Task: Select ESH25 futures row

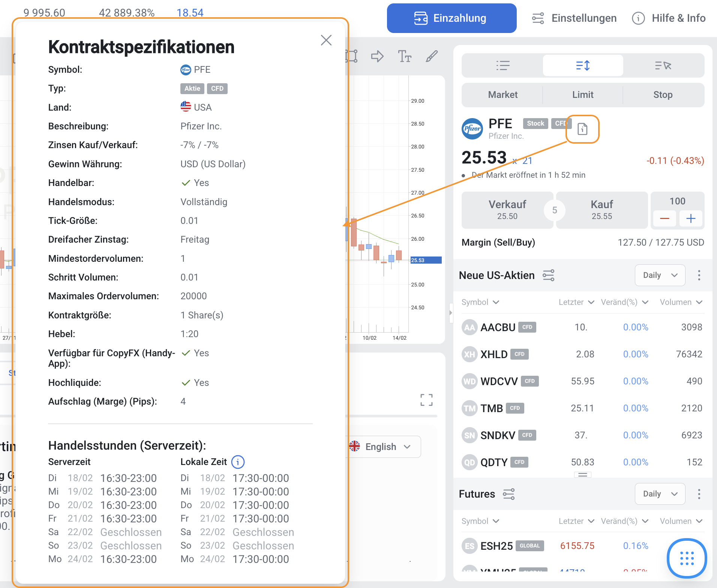Action: [583, 546]
